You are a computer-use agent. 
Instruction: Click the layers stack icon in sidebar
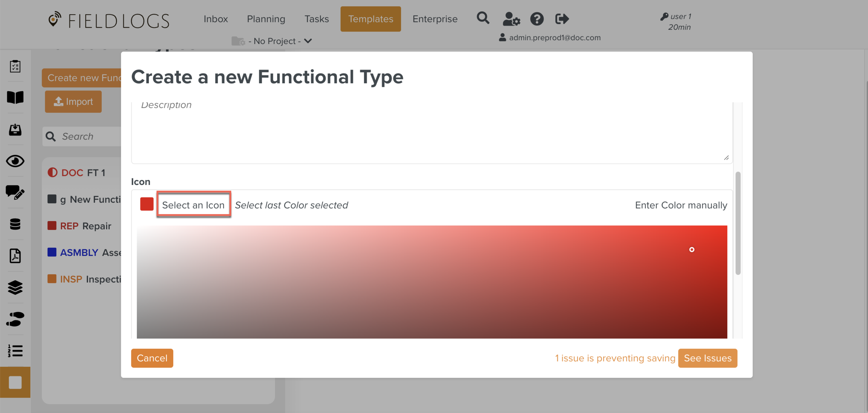[15, 287]
